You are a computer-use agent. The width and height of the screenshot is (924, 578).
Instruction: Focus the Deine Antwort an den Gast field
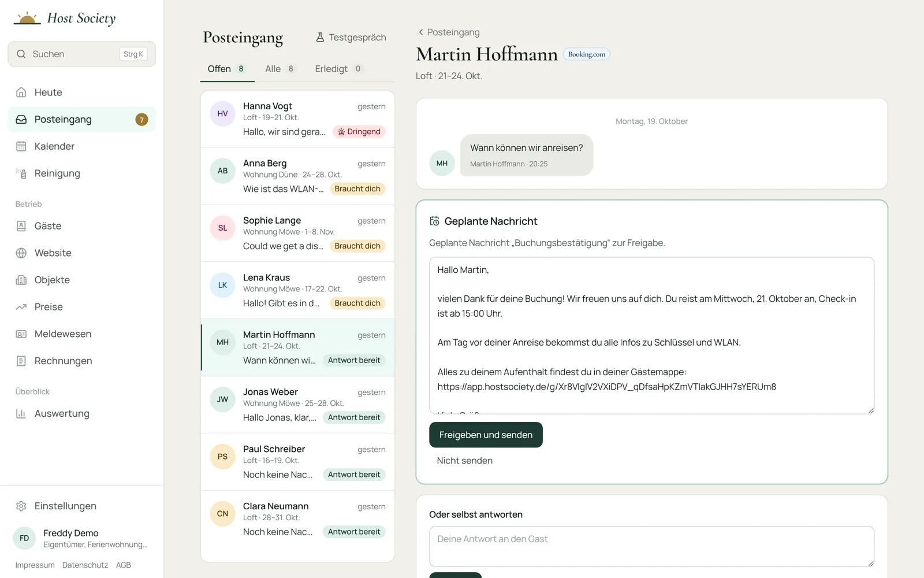(x=651, y=546)
